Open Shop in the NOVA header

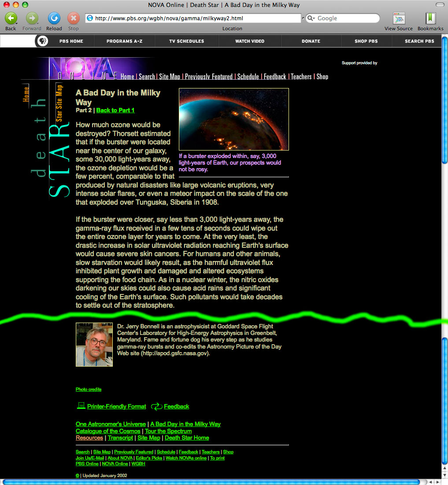[x=322, y=77]
